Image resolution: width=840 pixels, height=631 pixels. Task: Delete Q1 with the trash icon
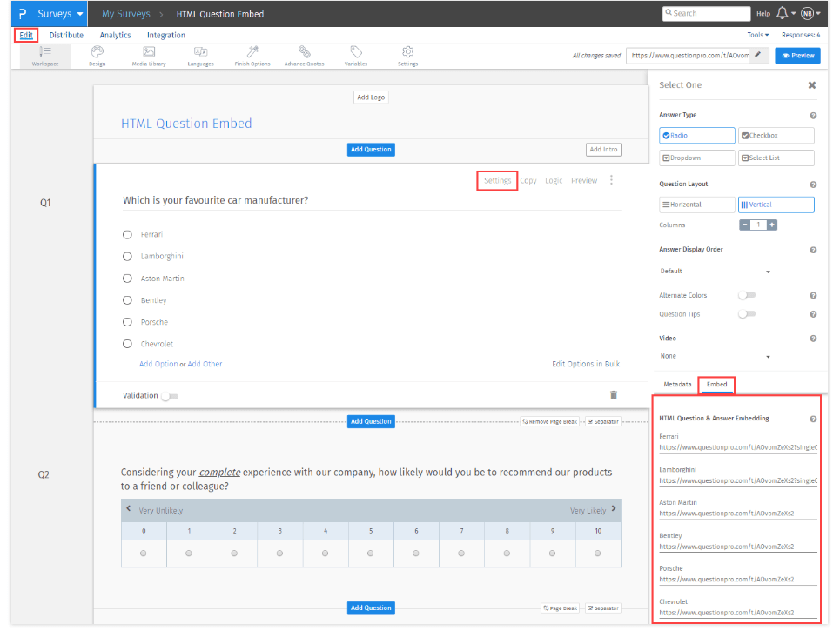tap(614, 395)
